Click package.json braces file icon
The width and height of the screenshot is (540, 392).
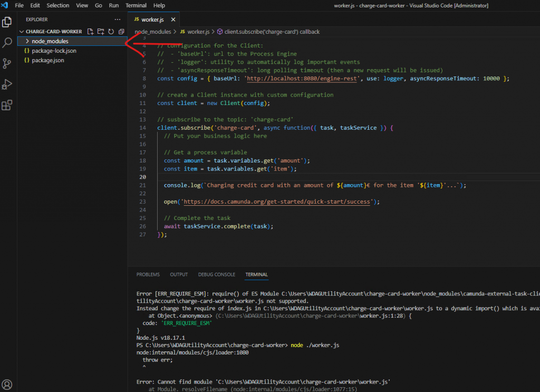(27, 60)
